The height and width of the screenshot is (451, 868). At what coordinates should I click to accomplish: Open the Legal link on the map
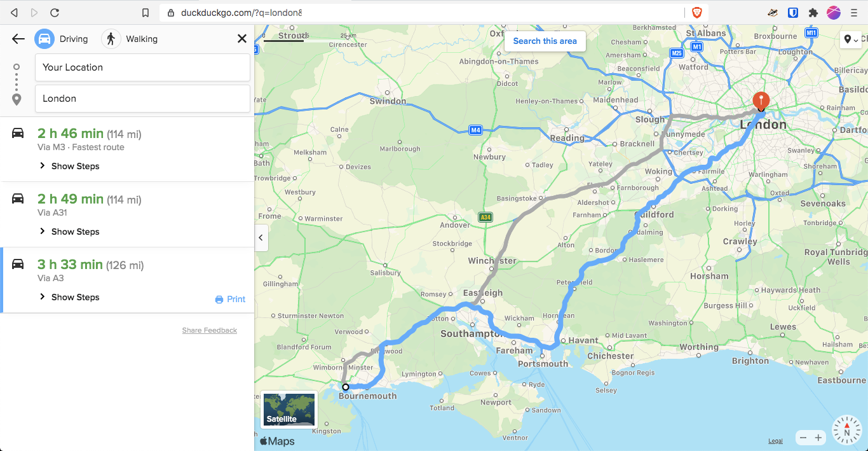point(775,441)
